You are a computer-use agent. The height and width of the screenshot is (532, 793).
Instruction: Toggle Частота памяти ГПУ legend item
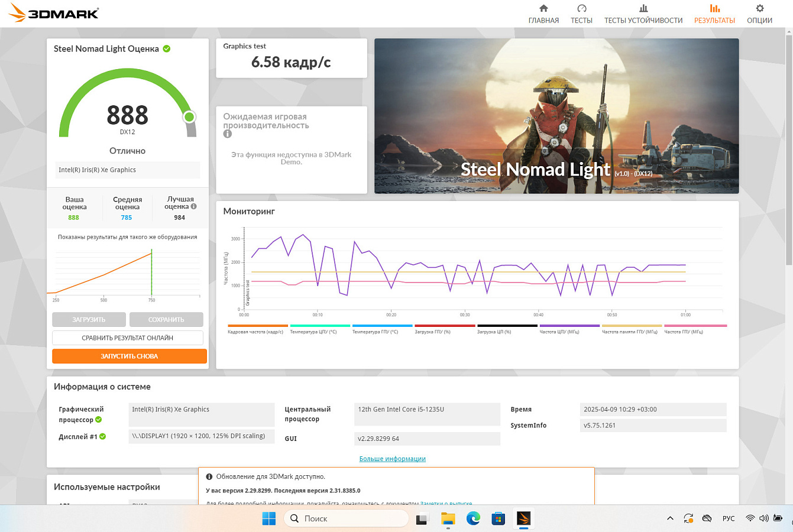pos(632,328)
